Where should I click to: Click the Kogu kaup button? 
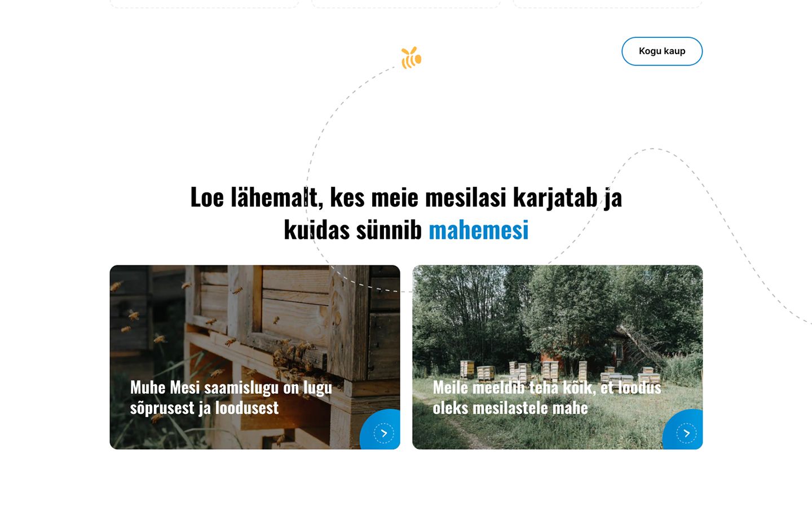[x=662, y=51]
